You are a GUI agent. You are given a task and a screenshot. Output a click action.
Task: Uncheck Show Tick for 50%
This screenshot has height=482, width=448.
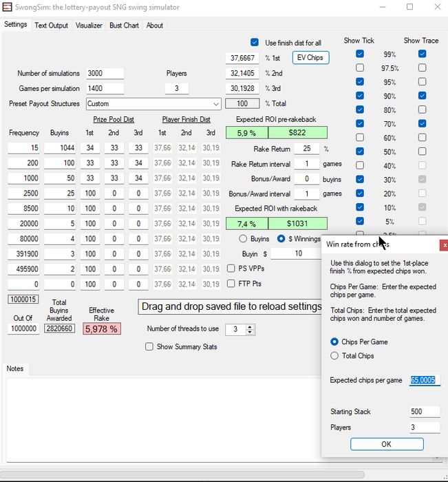coord(360,151)
